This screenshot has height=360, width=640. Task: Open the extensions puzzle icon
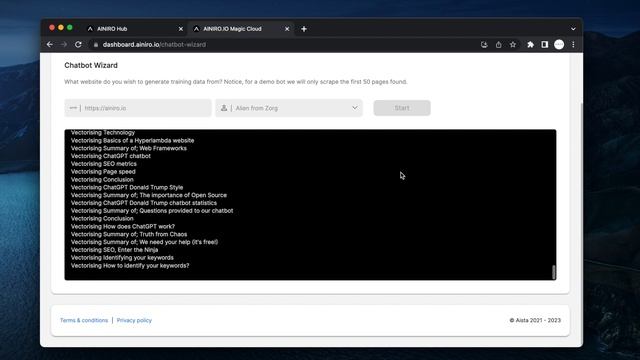[530, 44]
